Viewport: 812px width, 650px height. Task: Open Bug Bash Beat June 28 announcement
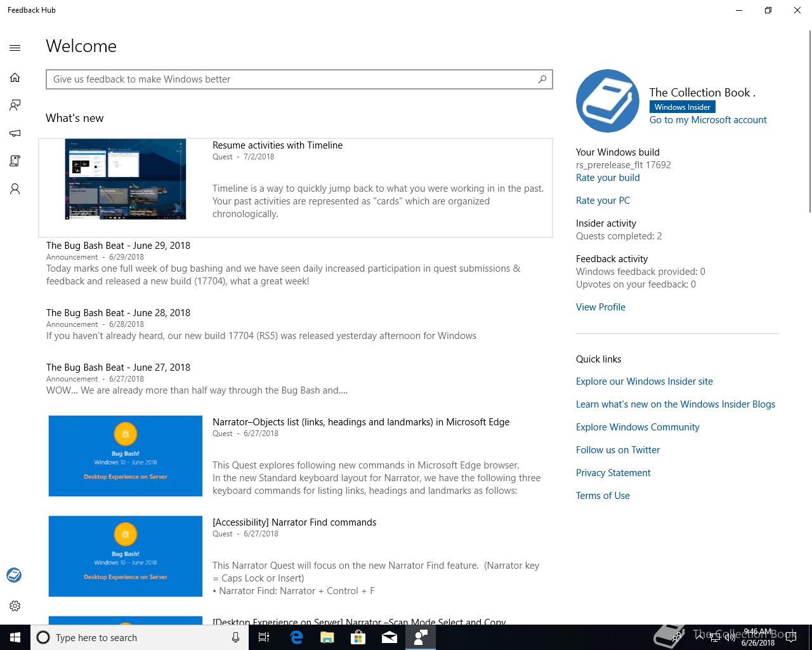[x=118, y=313]
